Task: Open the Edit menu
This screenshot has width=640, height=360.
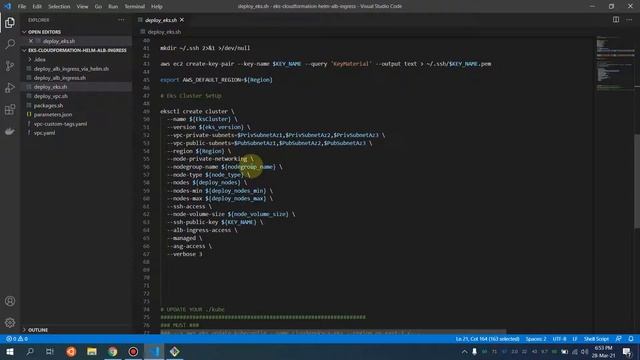Action: [x=37, y=6]
